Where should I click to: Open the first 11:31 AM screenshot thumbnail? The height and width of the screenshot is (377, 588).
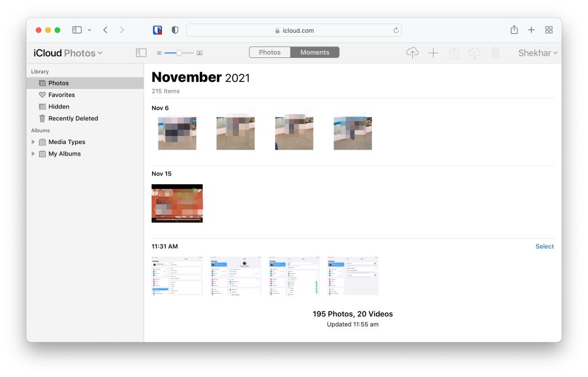point(177,276)
